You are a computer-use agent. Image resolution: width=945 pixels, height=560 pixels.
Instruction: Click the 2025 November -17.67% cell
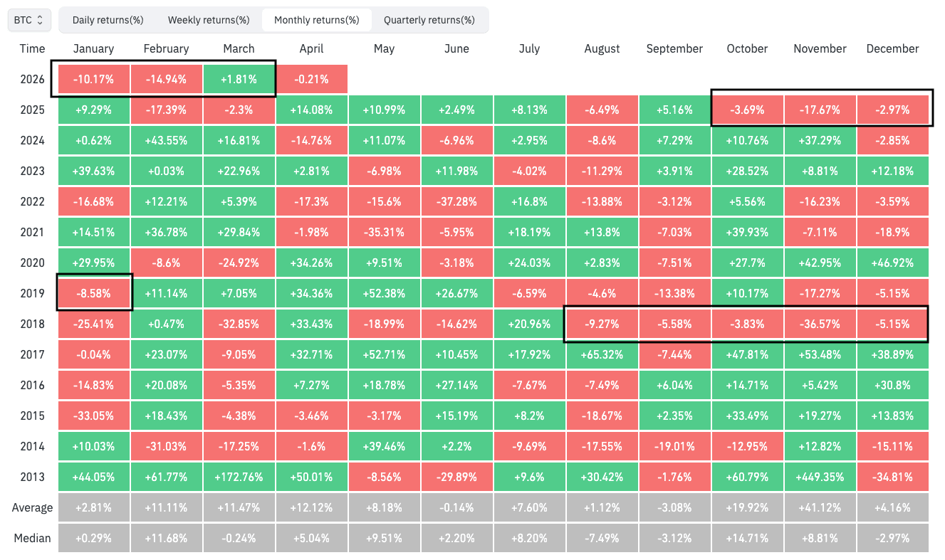(x=820, y=110)
